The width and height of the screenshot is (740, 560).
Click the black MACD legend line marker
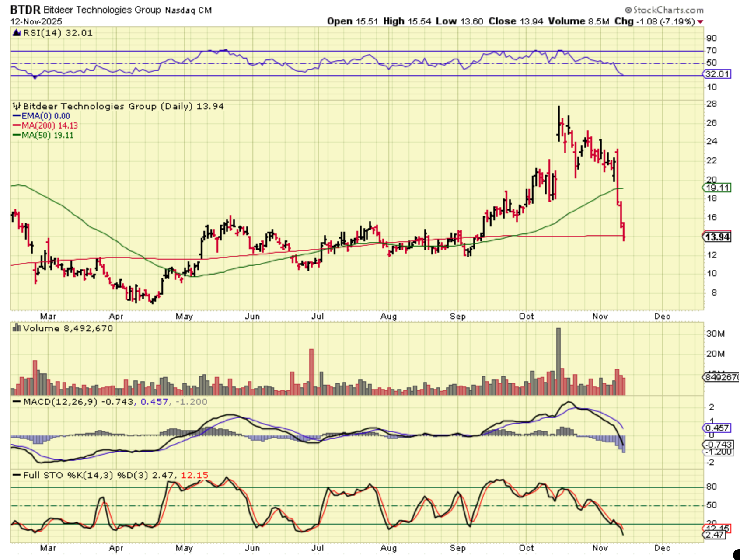tap(17, 402)
